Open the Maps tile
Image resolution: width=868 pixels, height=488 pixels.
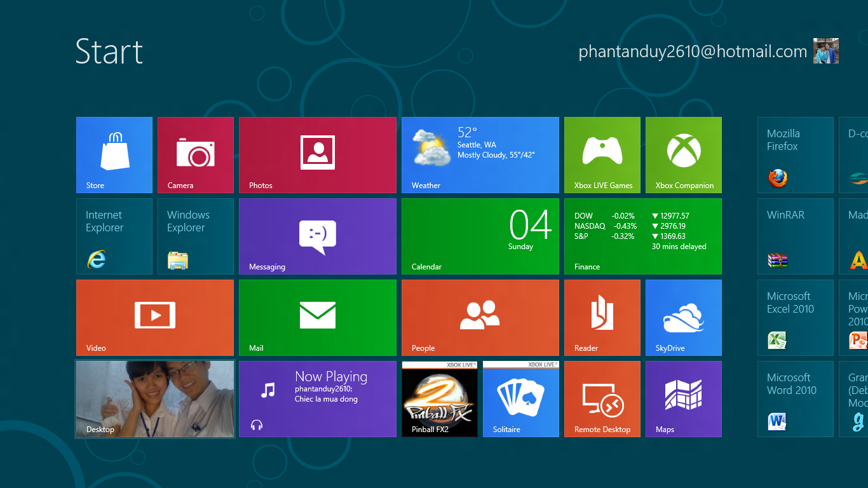[x=684, y=399]
